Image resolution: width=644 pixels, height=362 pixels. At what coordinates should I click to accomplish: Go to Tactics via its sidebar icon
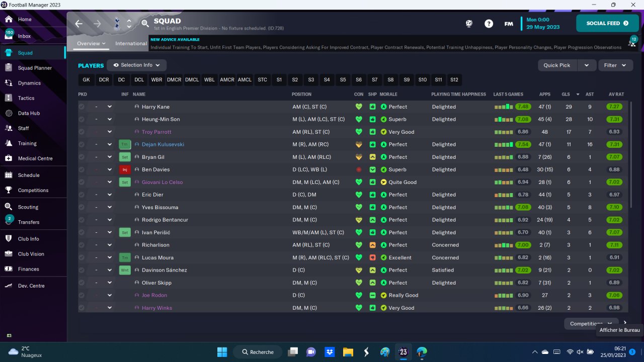(x=9, y=98)
